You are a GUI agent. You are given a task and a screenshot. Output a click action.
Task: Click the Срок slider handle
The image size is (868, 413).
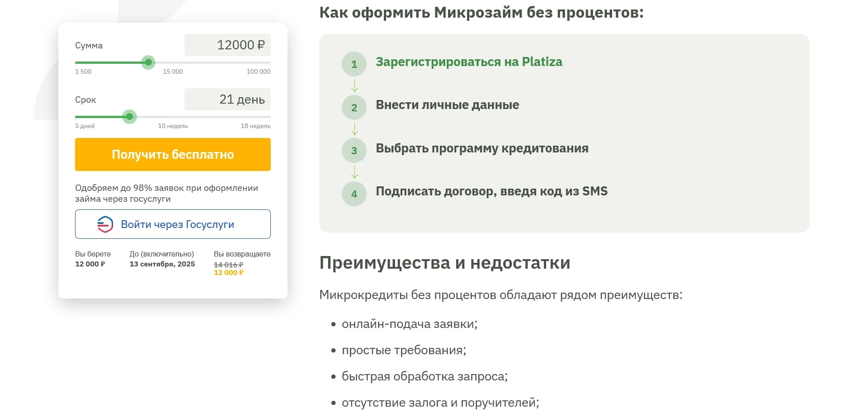coord(130,117)
